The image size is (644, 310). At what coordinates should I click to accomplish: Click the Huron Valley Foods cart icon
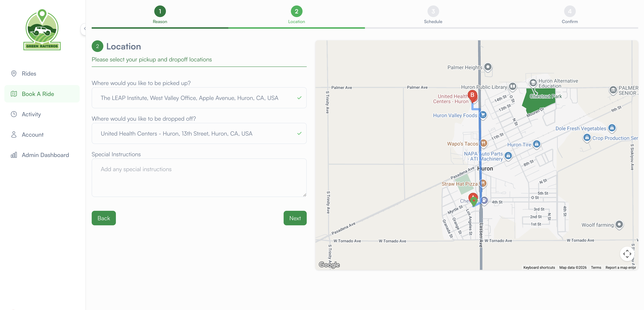pos(483,115)
